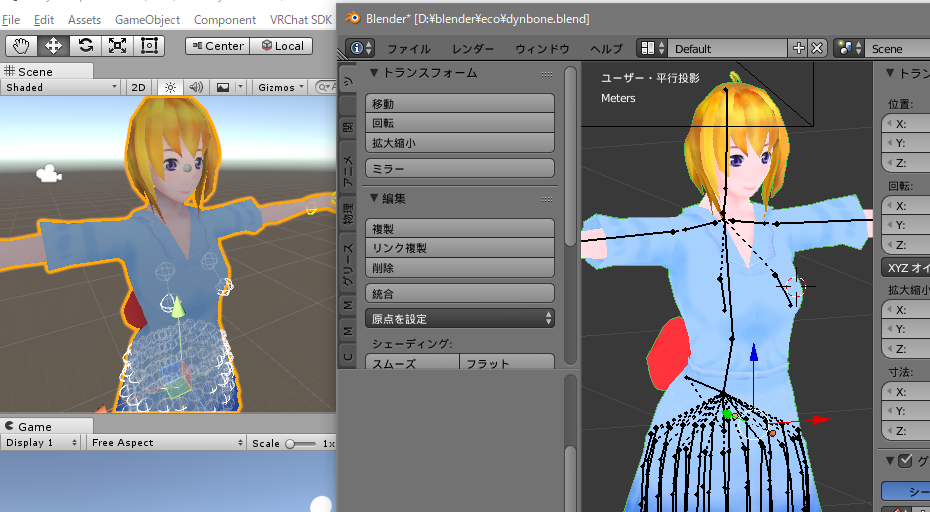Switch to the Scene tab in Unity
930x512 pixels.
(x=46, y=71)
